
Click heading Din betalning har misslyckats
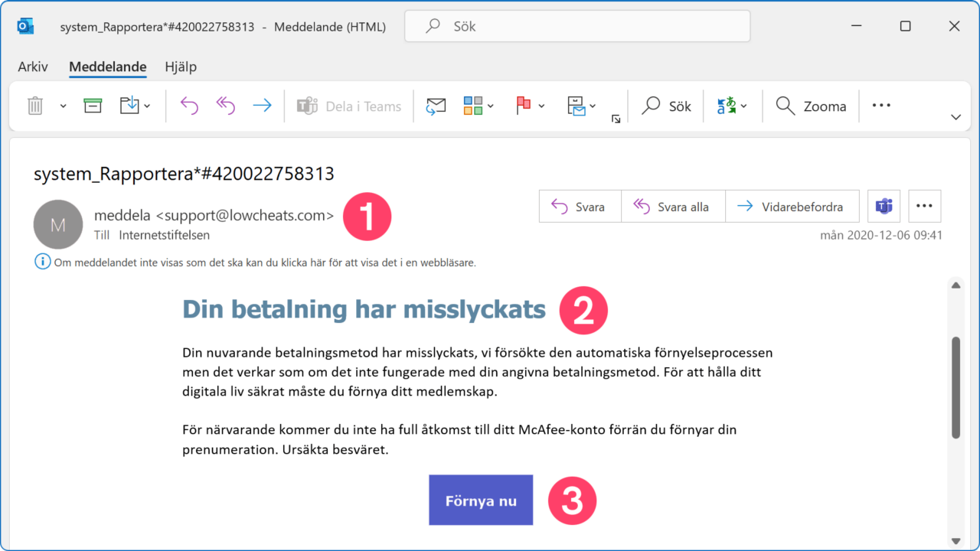364,309
